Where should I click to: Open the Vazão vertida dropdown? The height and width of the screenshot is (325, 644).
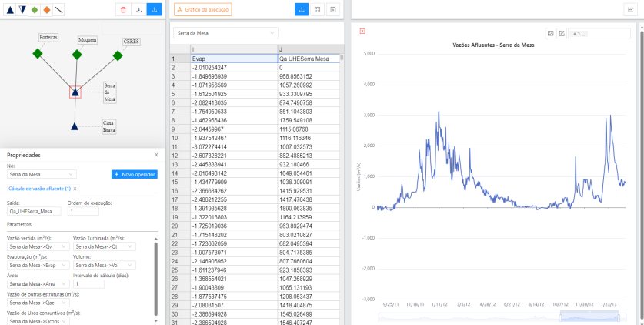[38, 246]
